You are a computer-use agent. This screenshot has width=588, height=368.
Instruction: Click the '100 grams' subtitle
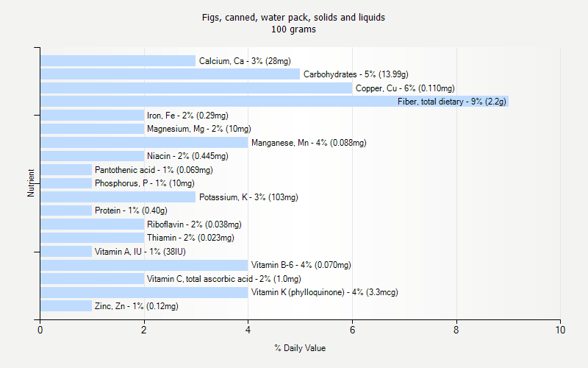pyautogui.click(x=293, y=29)
